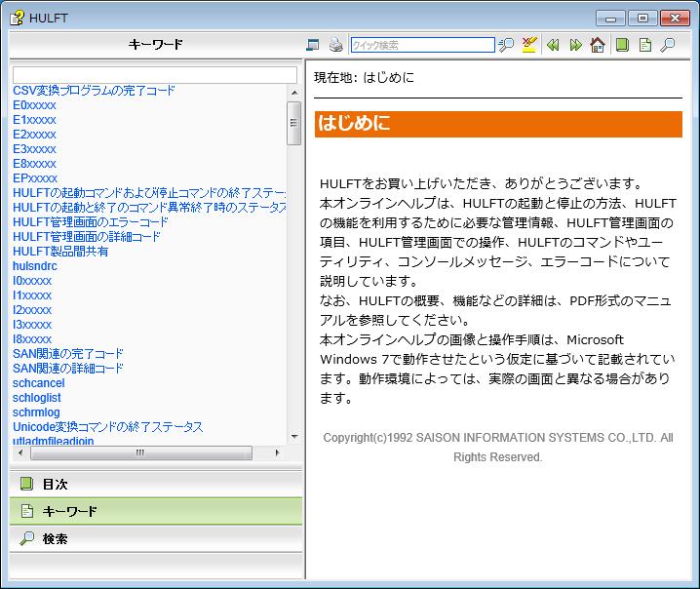Image resolution: width=700 pixels, height=589 pixels.
Task: Close the HULFT help window
Action: pyautogui.click(x=675, y=19)
